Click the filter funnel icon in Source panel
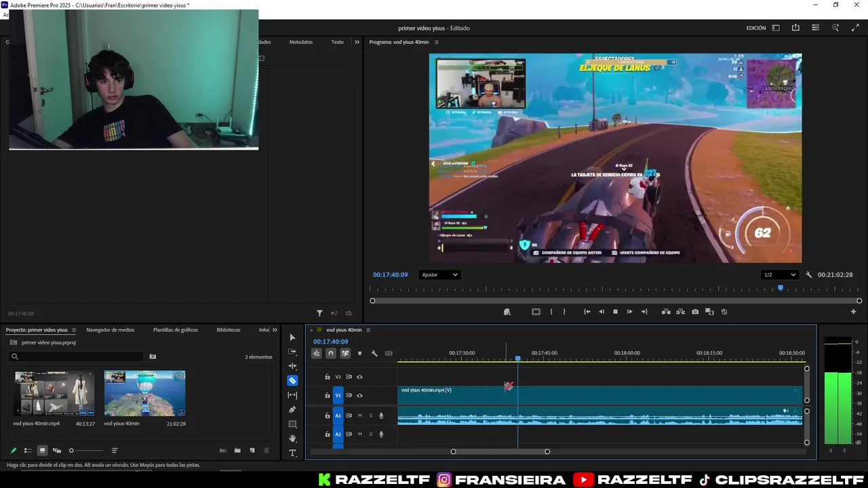Viewport: 868px width, 488px height. [x=319, y=313]
